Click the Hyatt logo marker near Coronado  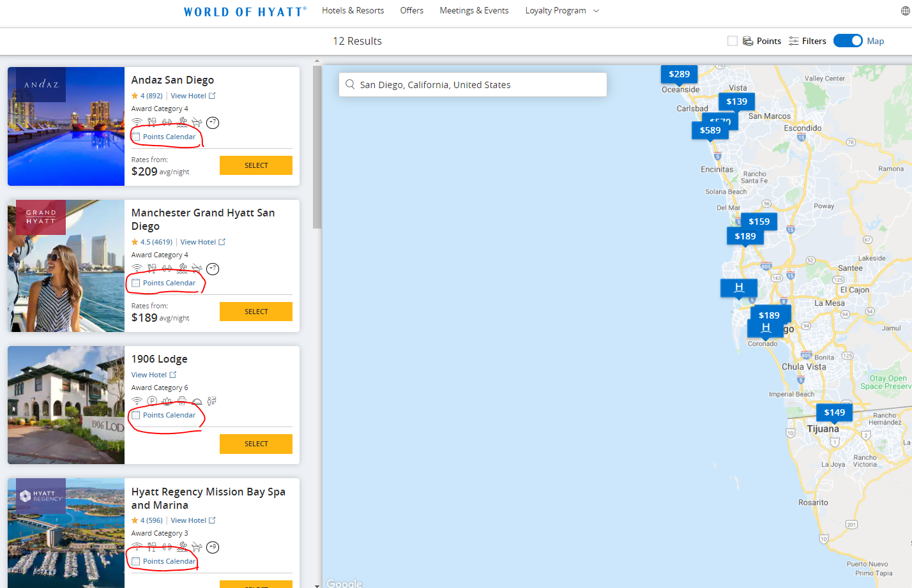pyautogui.click(x=765, y=328)
